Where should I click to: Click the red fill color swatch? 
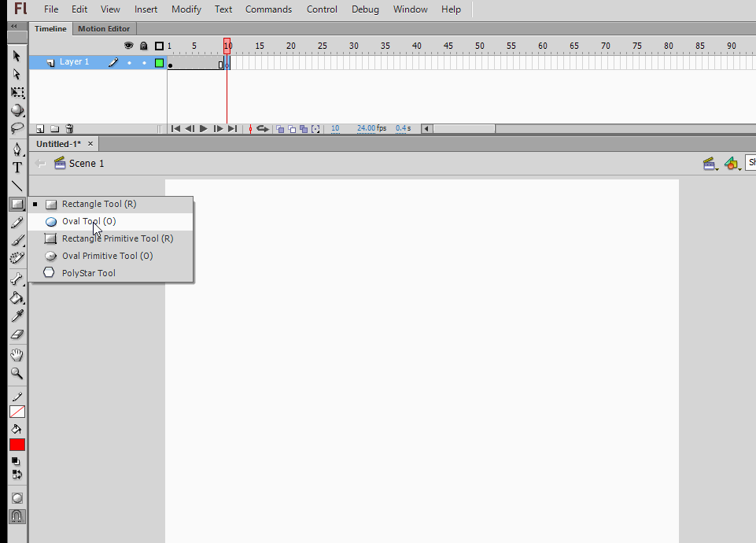pyautogui.click(x=17, y=445)
